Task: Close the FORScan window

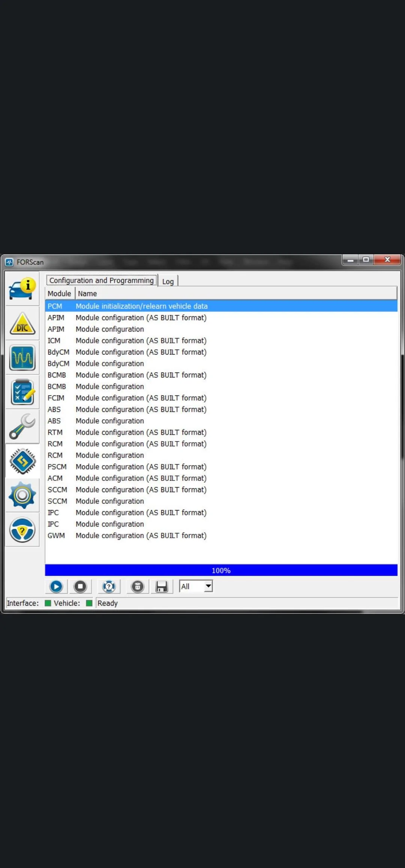Action: click(x=387, y=260)
